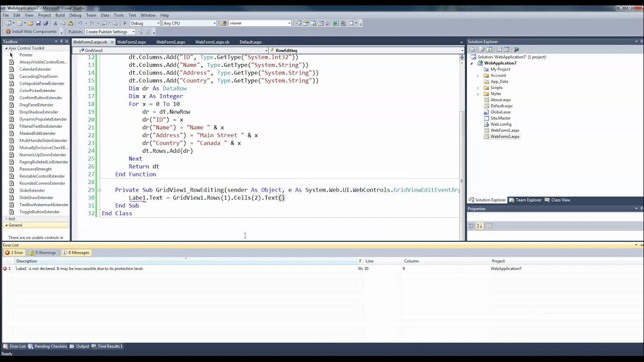
Task: Select WebForm1.aspx in Solution Explorer
Action: point(505,130)
